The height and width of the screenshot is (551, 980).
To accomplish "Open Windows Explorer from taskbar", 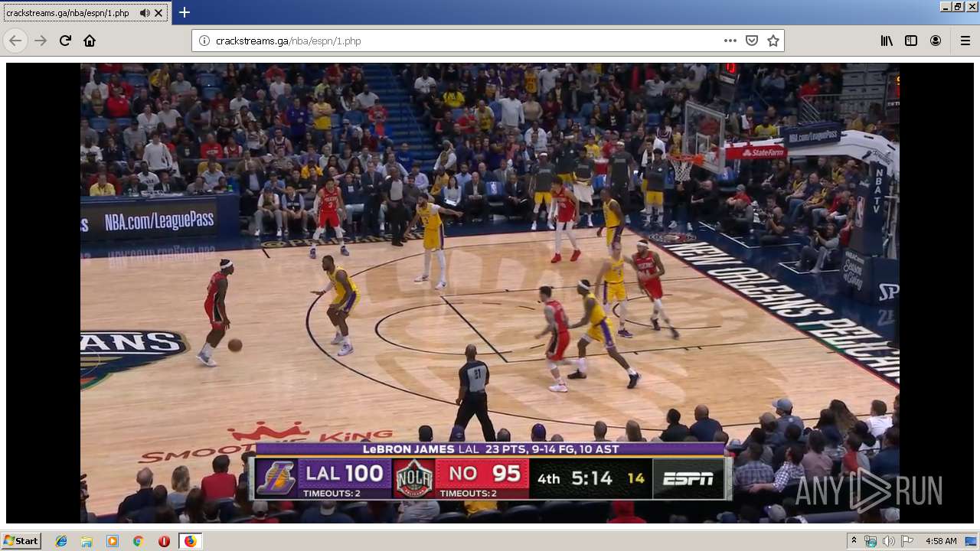I will 87,541.
